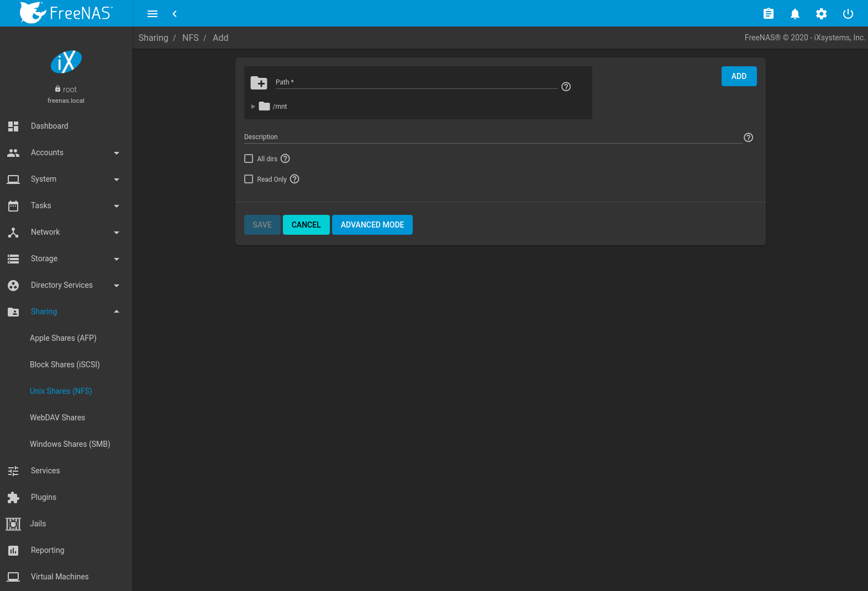Image resolution: width=868 pixels, height=591 pixels.
Task: Toggle the hamburger menu icon
Action: (x=152, y=14)
